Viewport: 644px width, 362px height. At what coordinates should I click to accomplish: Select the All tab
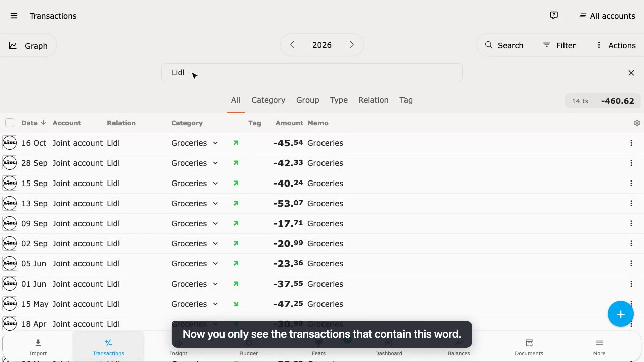[235, 100]
